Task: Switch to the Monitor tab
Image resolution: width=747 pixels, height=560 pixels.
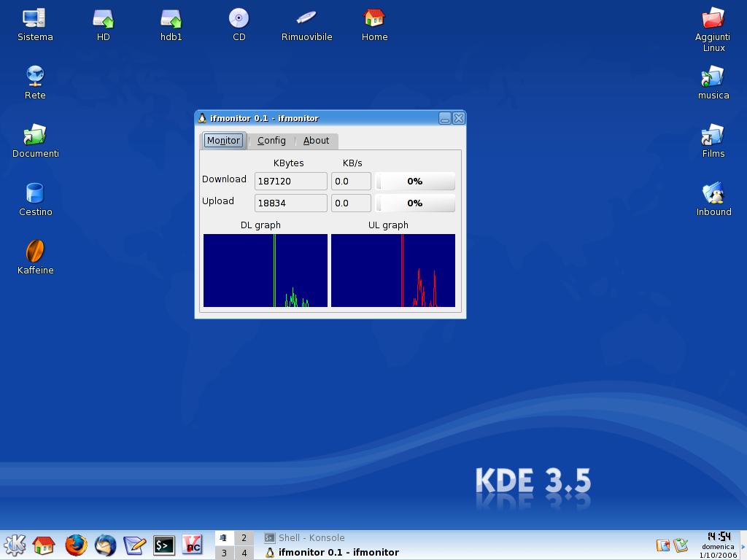Action: [223, 141]
